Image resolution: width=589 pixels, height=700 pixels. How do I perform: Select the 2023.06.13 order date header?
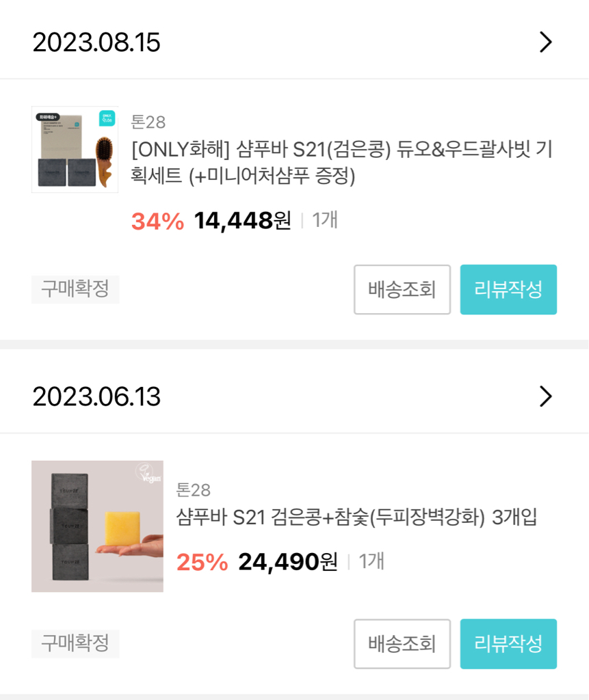click(96, 397)
